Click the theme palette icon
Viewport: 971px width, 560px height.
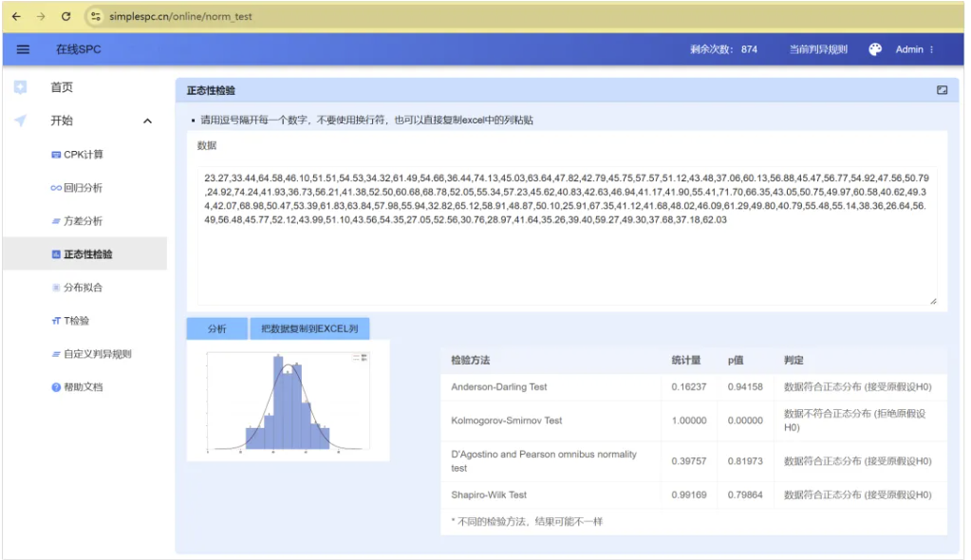pos(875,49)
